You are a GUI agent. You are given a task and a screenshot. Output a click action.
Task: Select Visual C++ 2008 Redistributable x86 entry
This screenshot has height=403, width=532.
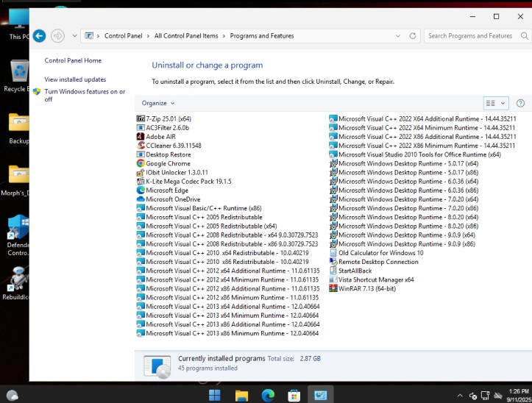pyautogui.click(x=227, y=244)
